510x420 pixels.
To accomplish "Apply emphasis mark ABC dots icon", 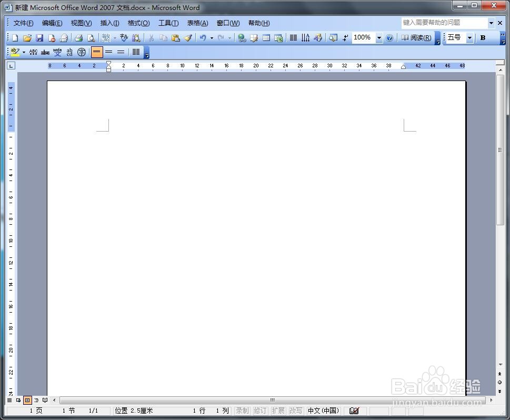I will [x=33, y=52].
